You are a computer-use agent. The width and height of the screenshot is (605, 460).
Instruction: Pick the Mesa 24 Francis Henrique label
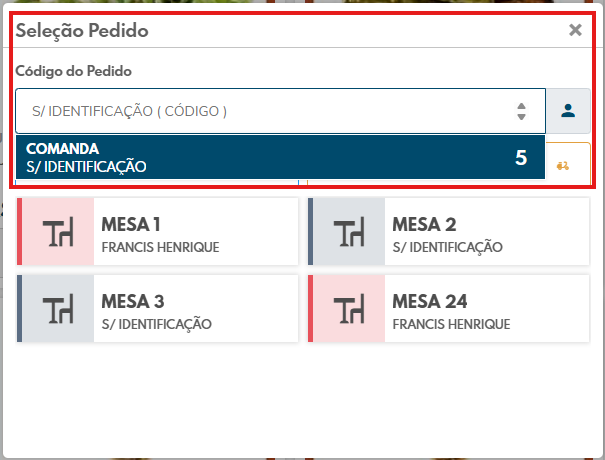tap(451, 311)
